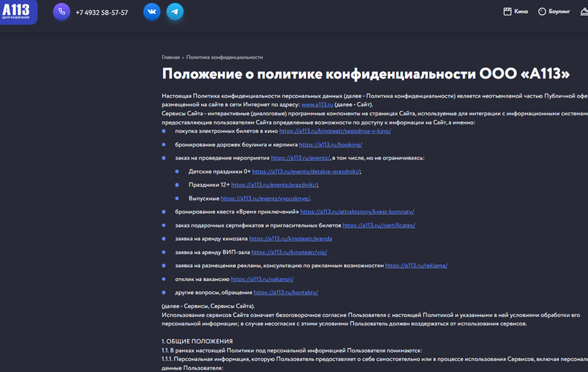Click the text (далее - Сервисы, Сервисы Сайта)
588x372 pixels.
point(208,306)
